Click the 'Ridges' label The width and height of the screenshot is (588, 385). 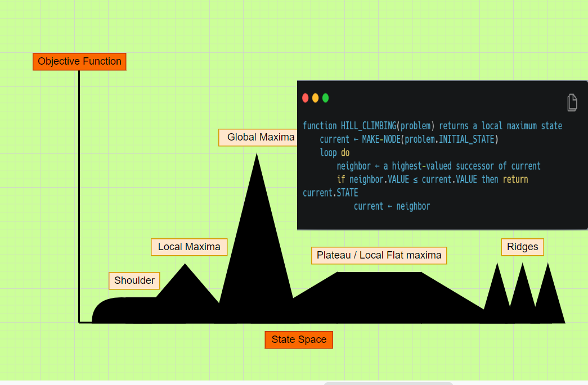522,247
